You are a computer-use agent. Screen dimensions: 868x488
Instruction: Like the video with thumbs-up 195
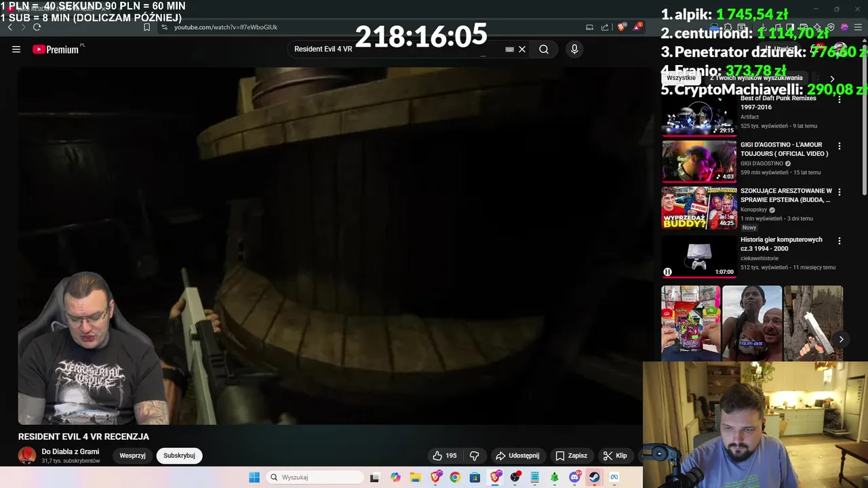[x=445, y=455]
